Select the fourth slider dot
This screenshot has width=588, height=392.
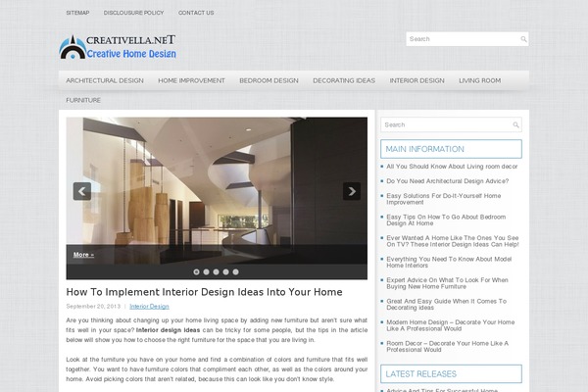click(225, 272)
